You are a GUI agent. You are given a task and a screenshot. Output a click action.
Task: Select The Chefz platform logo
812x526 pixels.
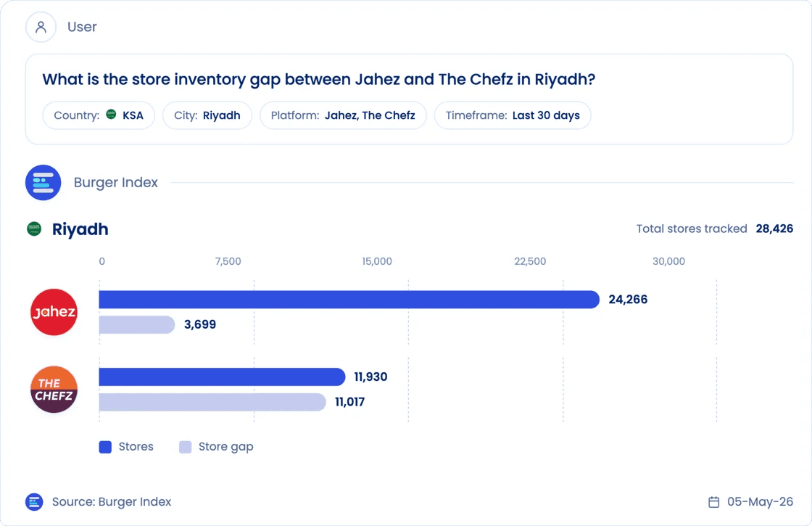tap(54, 390)
